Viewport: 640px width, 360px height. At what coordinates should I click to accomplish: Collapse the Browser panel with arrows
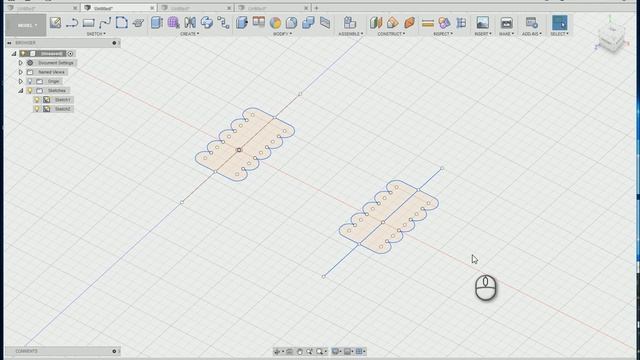[9, 43]
